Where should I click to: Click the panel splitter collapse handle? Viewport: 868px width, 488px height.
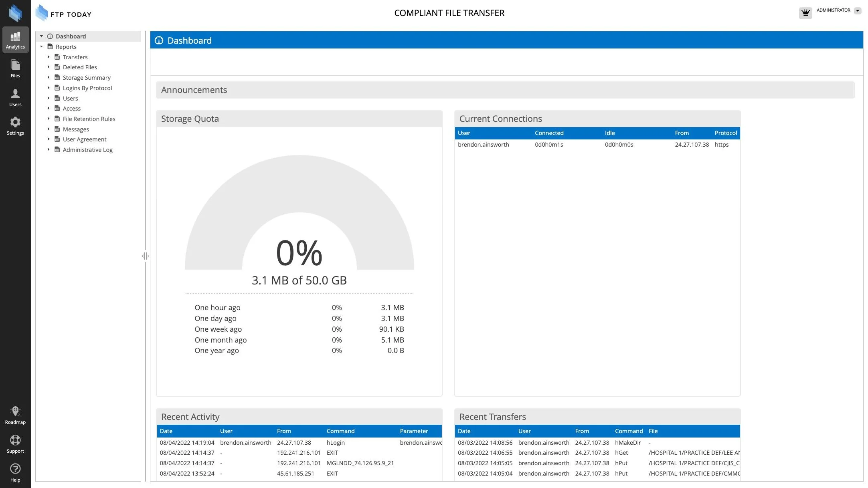coord(145,256)
